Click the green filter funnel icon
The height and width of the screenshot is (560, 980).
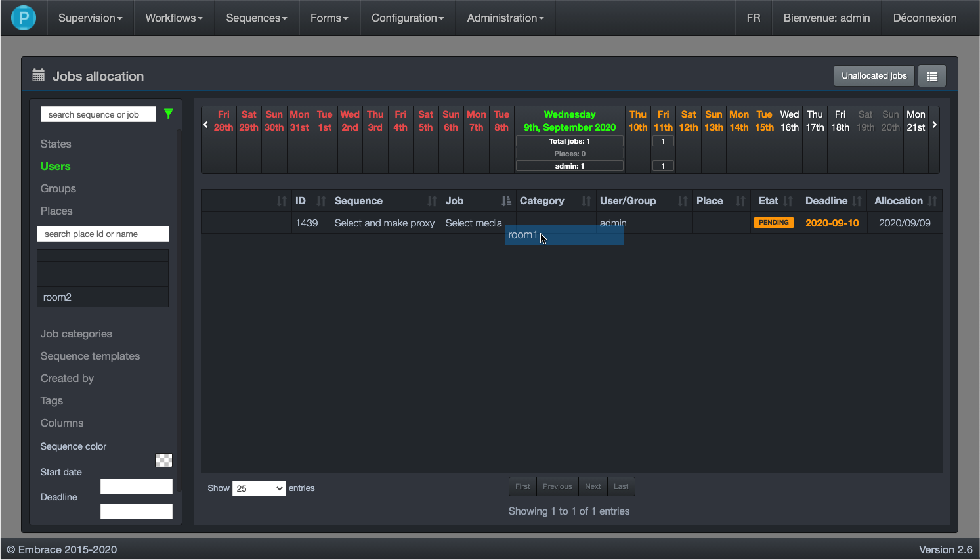(169, 114)
